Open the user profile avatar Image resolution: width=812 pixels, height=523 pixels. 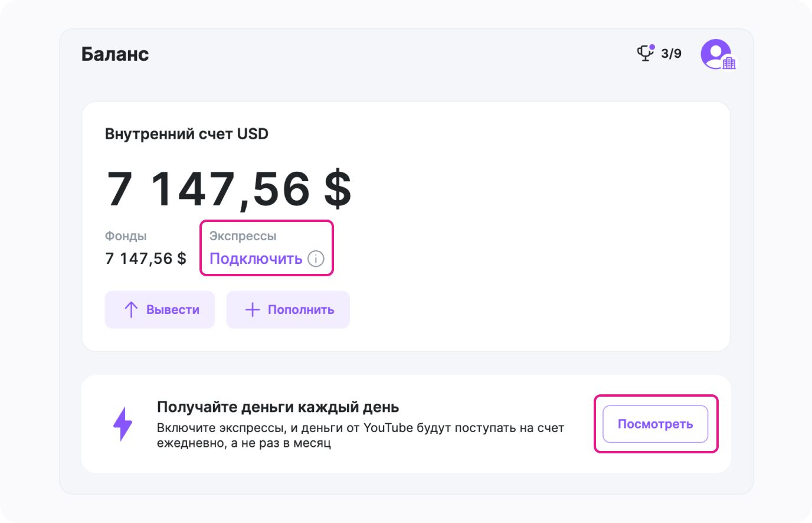click(715, 54)
